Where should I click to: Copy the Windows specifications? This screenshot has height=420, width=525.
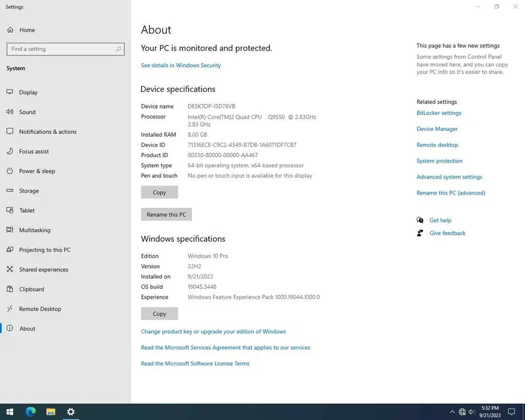pyautogui.click(x=160, y=314)
